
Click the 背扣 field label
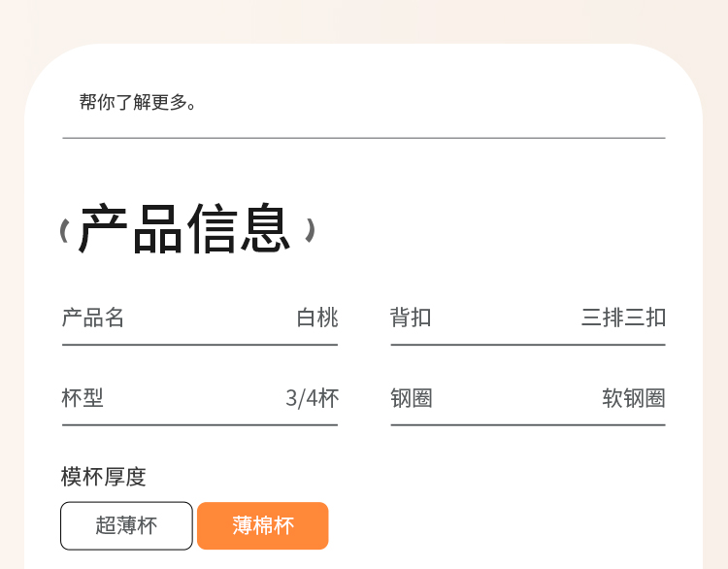pos(411,318)
